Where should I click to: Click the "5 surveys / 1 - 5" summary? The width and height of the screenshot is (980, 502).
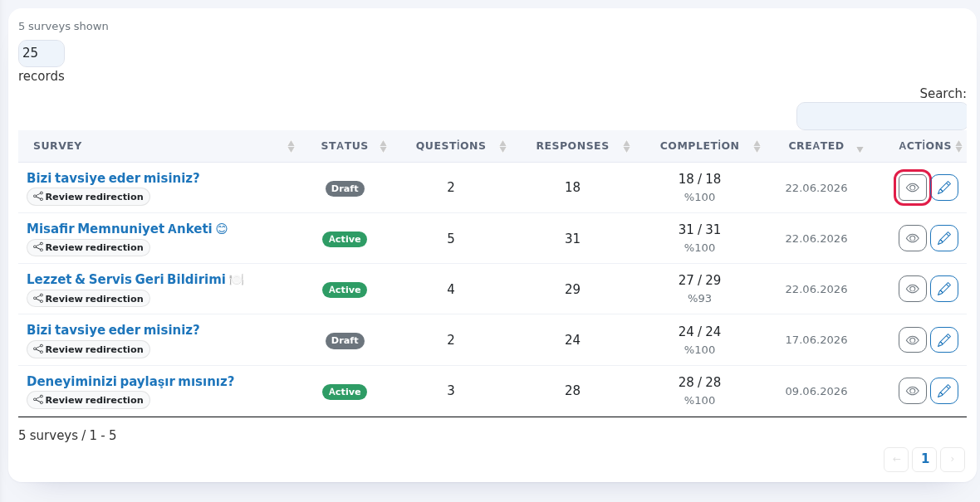pos(67,435)
